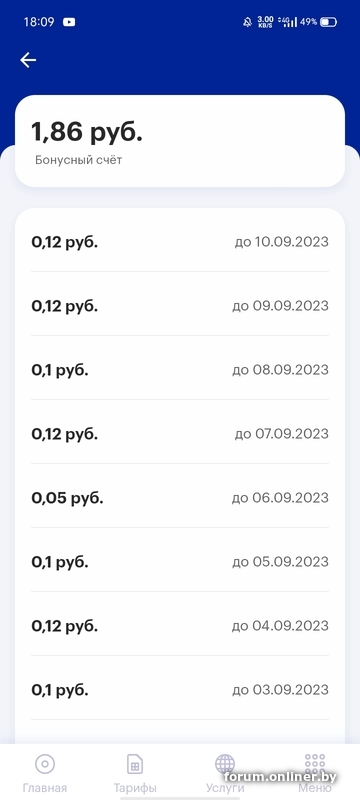
Task: Open the Главная home icon
Action: [x=44, y=764]
